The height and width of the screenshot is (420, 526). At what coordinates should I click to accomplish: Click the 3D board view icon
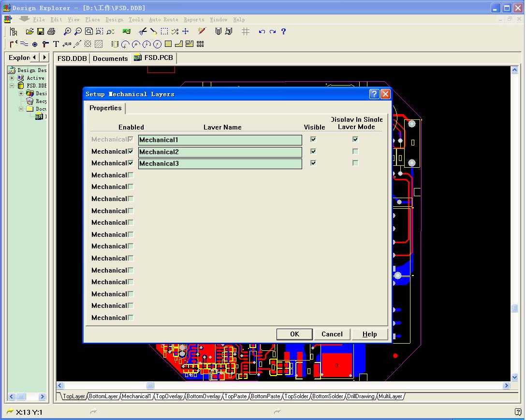127,31
